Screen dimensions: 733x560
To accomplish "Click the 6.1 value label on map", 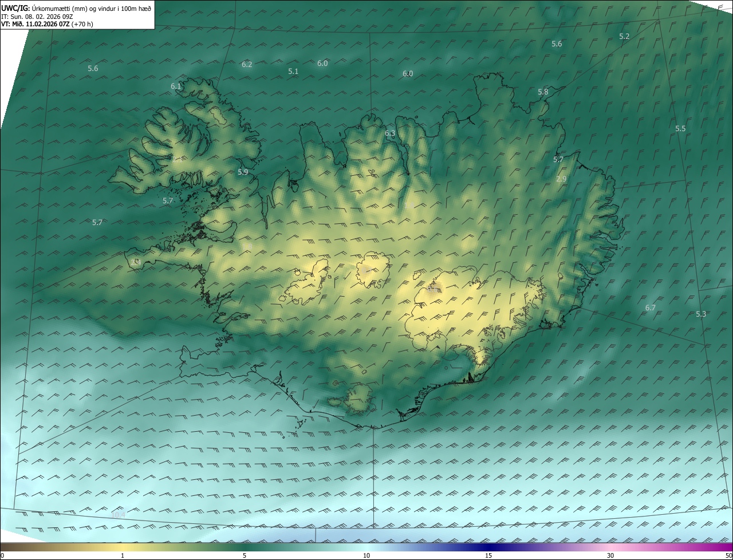I will (x=176, y=86).
